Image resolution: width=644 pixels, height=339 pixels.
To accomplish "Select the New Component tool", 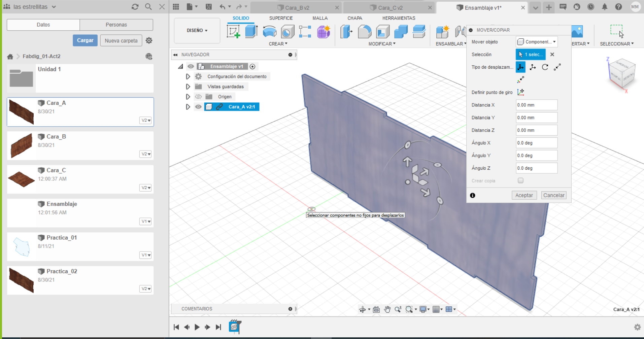I will 442,32.
